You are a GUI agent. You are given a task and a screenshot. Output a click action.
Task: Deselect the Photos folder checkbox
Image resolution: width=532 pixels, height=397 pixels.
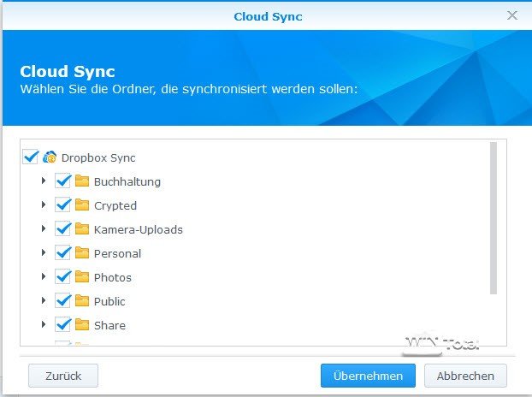[x=62, y=277]
